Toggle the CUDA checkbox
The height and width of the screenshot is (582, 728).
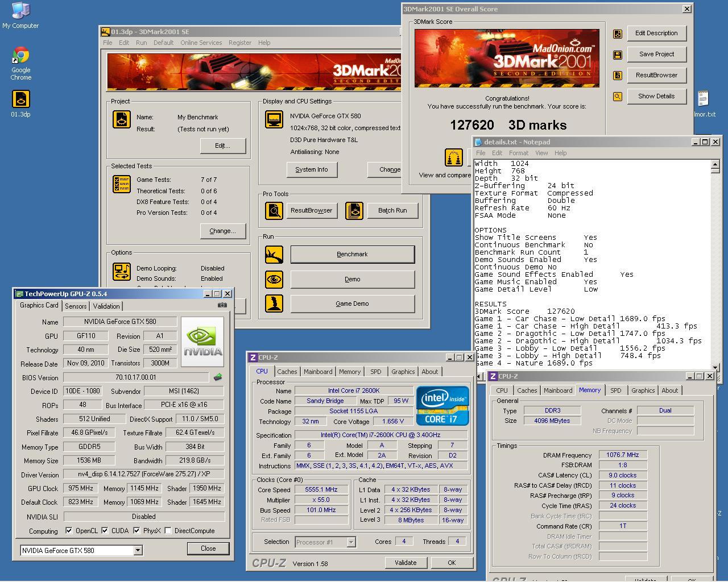click(105, 530)
